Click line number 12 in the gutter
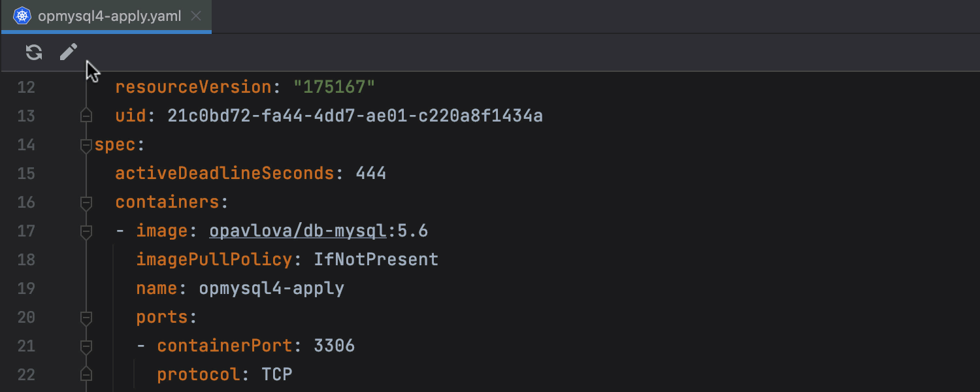Viewport: 980px width, 392px height. click(x=26, y=88)
